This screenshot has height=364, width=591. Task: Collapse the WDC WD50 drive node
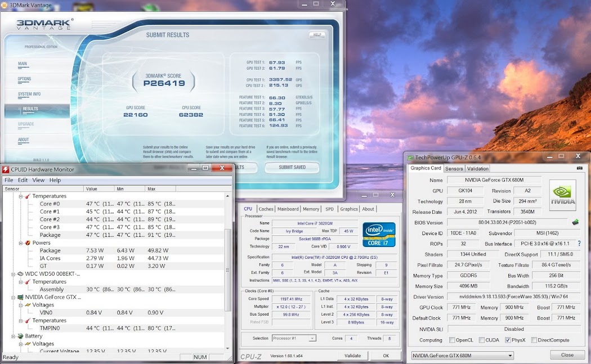tap(14, 274)
